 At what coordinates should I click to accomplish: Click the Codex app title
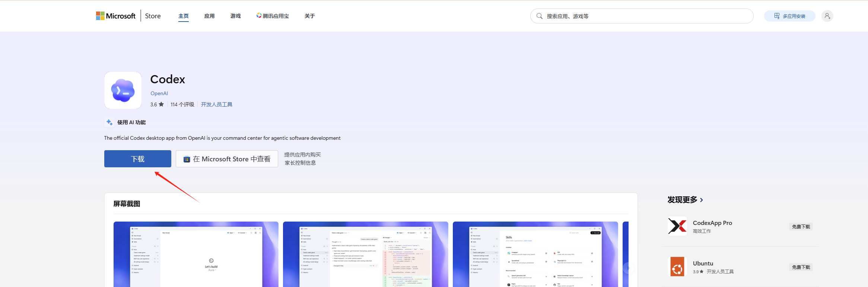(168, 79)
